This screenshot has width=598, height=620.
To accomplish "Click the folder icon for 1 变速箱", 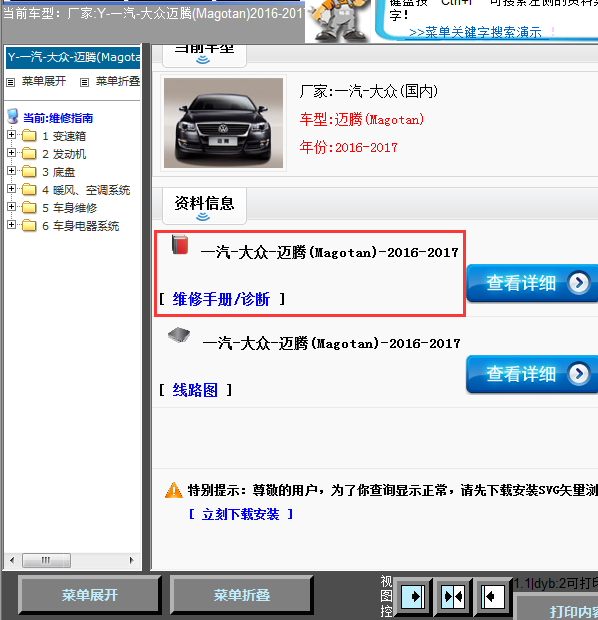I will (29, 136).
